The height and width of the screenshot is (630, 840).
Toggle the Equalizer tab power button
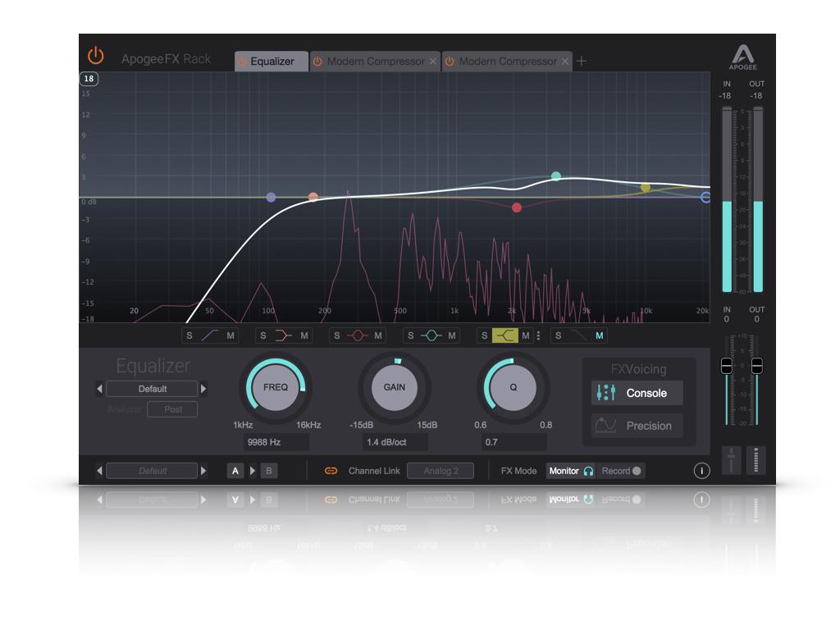pos(241,62)
